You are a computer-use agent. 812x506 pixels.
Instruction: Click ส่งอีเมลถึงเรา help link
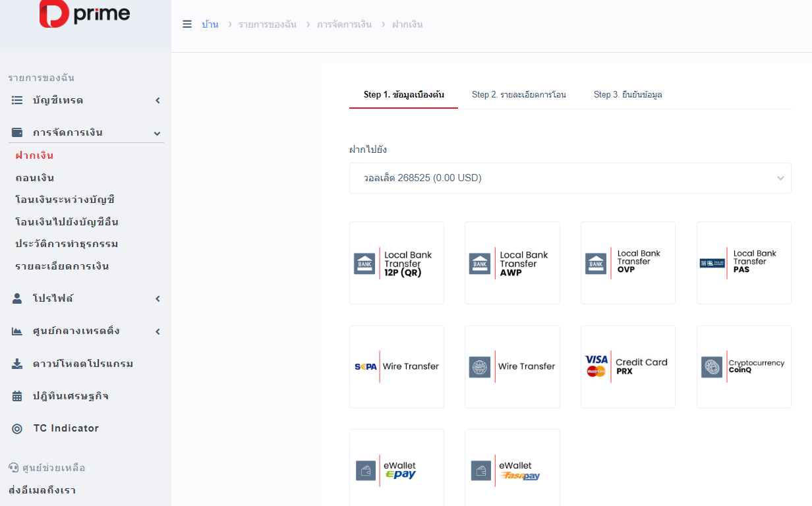42,490
